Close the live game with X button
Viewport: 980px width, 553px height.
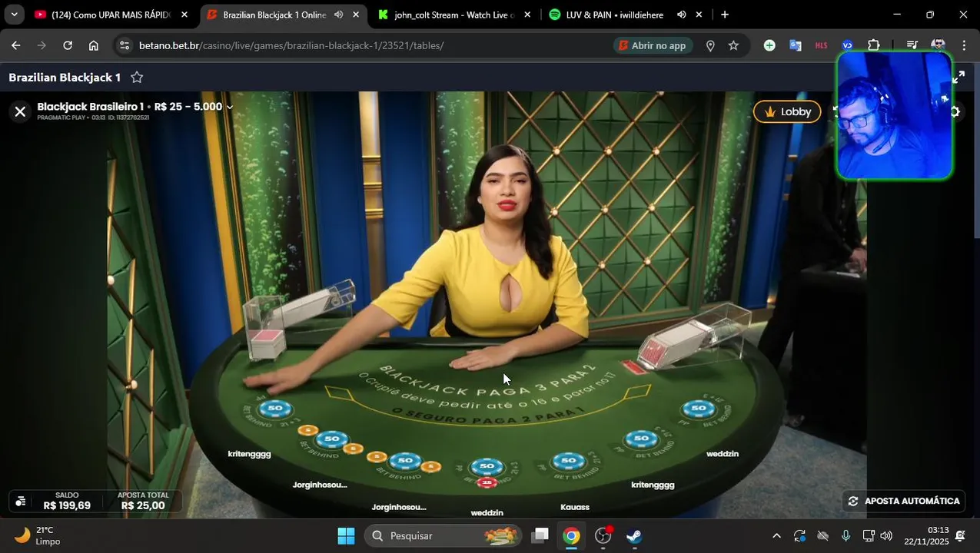tap(20, 111)
